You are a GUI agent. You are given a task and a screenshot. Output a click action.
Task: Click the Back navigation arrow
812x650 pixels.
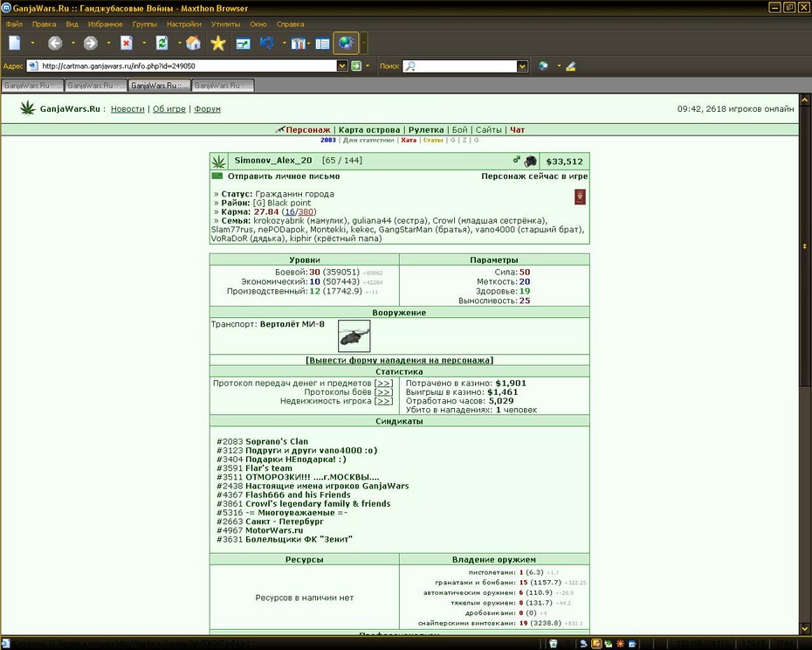55,43
